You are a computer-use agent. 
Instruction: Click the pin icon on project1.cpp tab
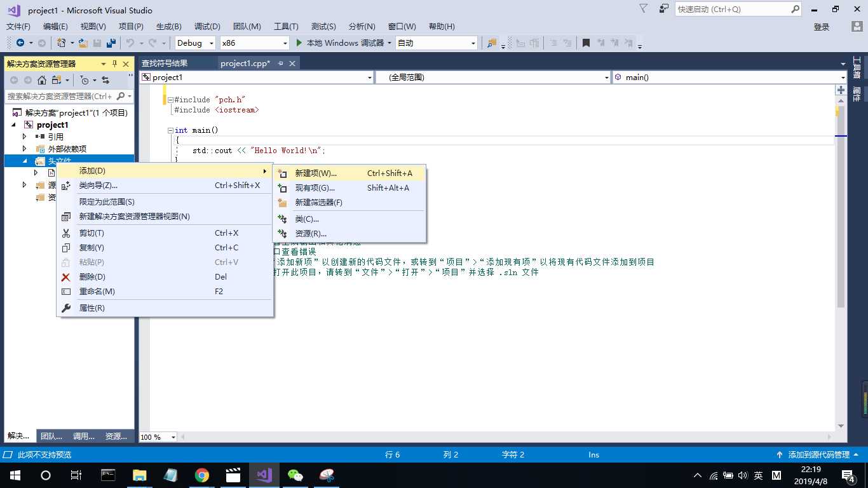pyautogui.click(x=280, y=64)
